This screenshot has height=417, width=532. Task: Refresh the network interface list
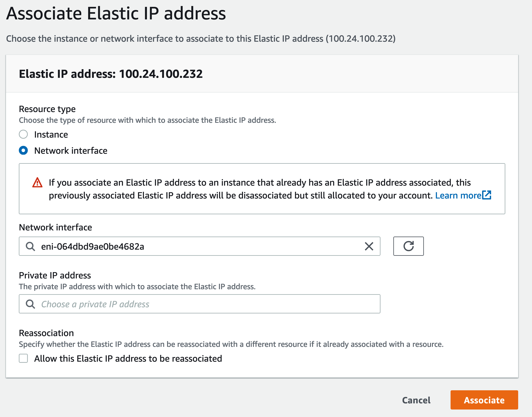point(408,246)
